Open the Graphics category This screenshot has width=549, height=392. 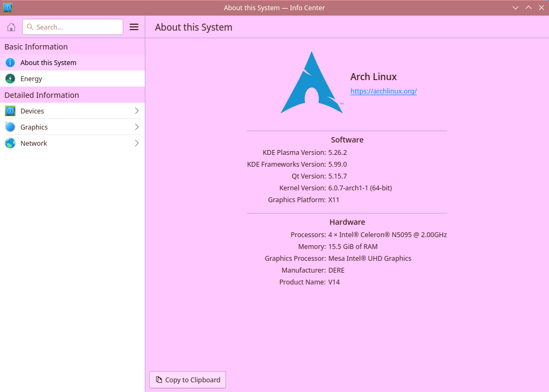coord(73,127)
